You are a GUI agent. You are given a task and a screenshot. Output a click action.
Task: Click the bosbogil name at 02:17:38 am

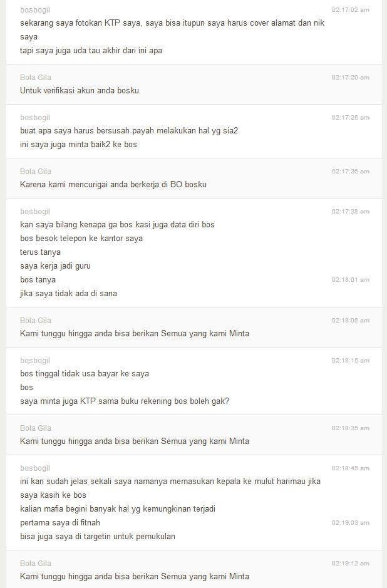(x=35, y=212)
